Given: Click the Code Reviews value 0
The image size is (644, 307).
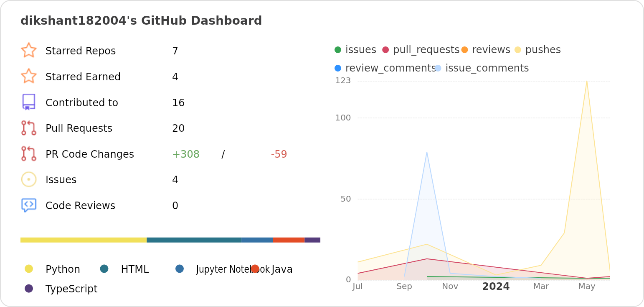Looking at the screenshot, I should click(x=175, y=206).
